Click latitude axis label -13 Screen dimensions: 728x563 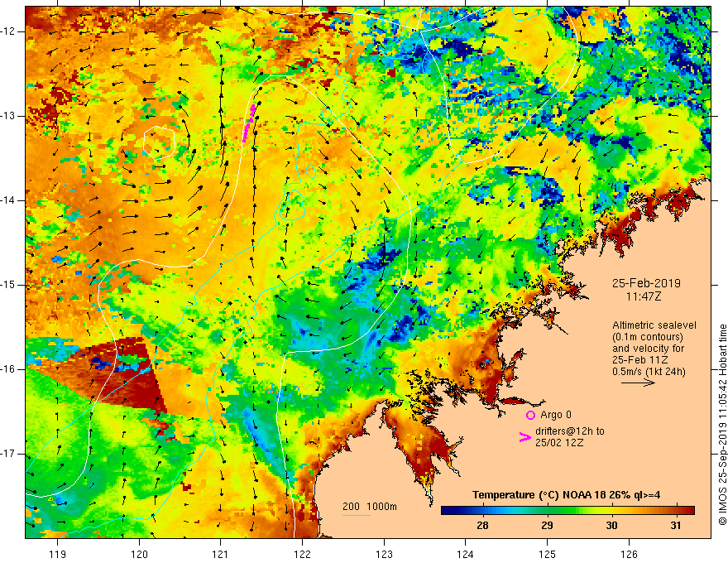[x=8, y=116]
